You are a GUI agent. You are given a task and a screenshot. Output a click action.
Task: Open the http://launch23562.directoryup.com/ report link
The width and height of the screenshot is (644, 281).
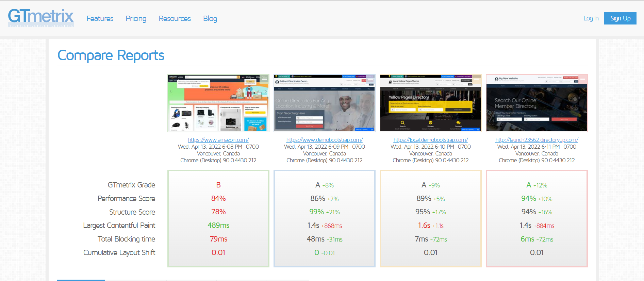[537, 140]
